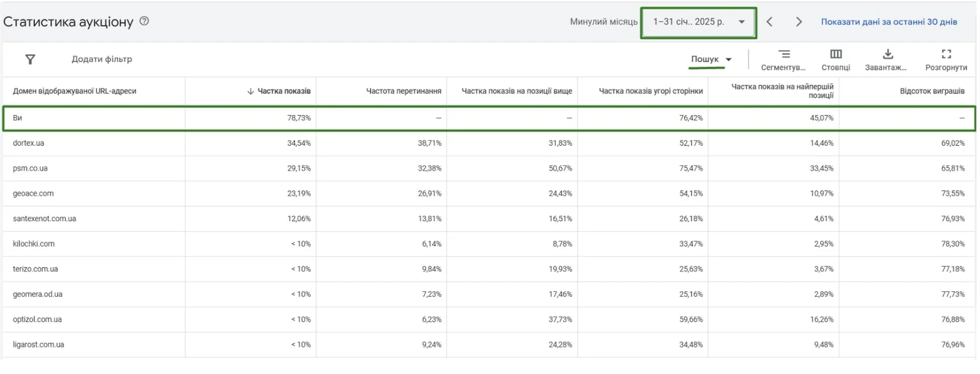Image resolution: width=980 pixels, height=374 pixels.
Task: Click the Завантажити download icon
Action: (x=888, y=54)
